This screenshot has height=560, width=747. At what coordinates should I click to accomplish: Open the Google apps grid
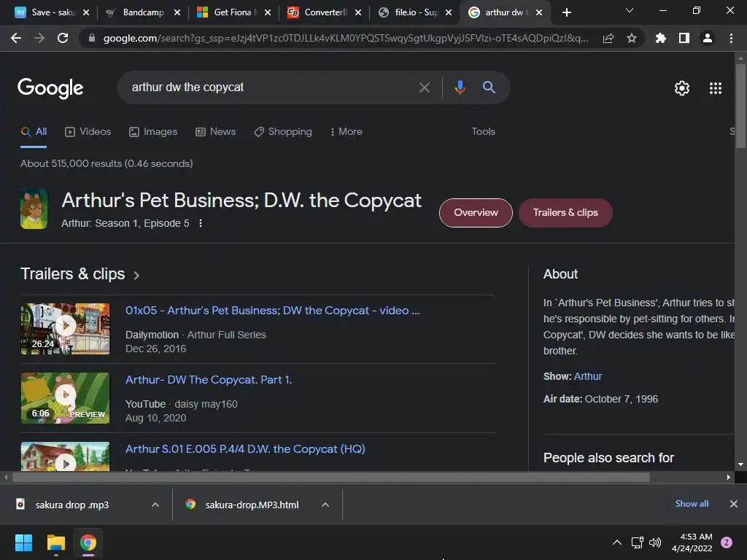[716, 88]
